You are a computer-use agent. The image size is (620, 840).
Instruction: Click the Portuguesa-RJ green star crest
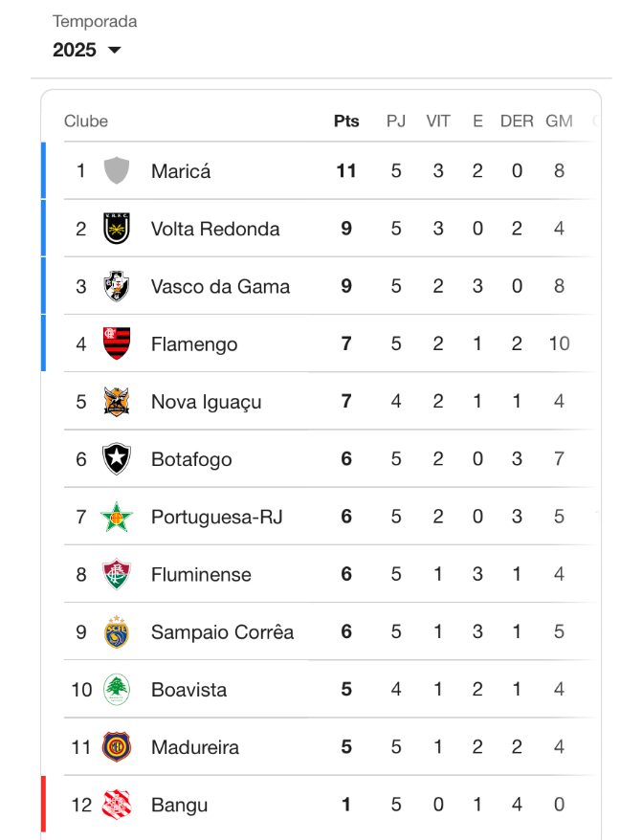[117, 517]
